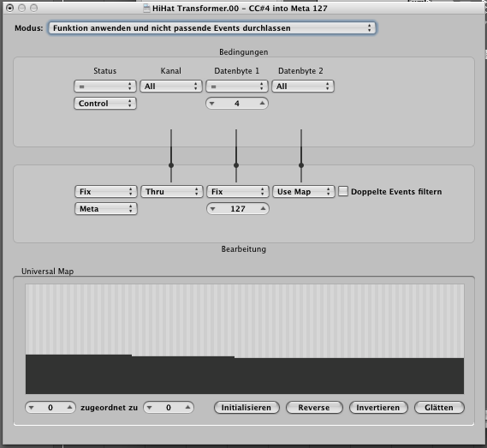This screenshot has height=448, width=487.
Task: Click the document icon in the title bar
Action: coord(146,9)
